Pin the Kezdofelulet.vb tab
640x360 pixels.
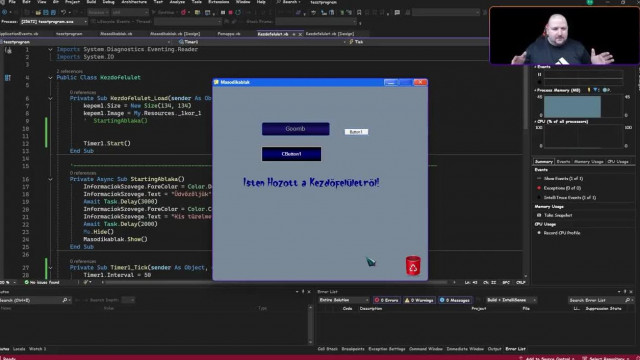pyautogui.click(x=294, y=34)
